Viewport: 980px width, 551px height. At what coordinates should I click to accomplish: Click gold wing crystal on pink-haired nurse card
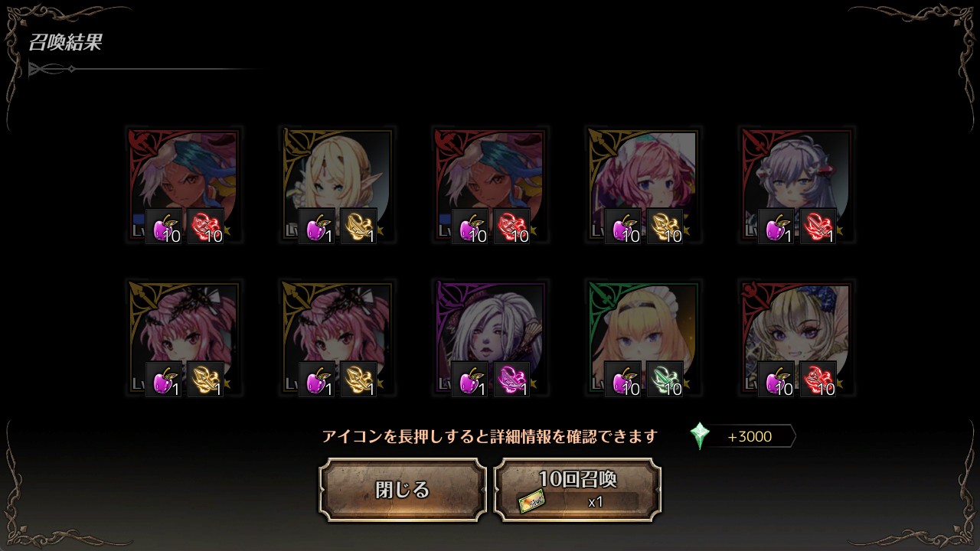pyautogui.click(x=665, y=226)
